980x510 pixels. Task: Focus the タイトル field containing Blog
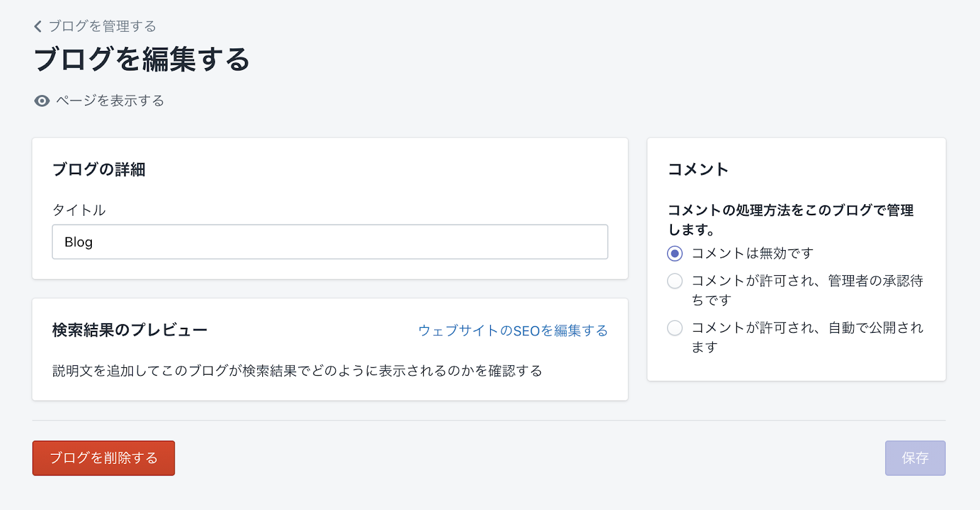coord(330,242)
